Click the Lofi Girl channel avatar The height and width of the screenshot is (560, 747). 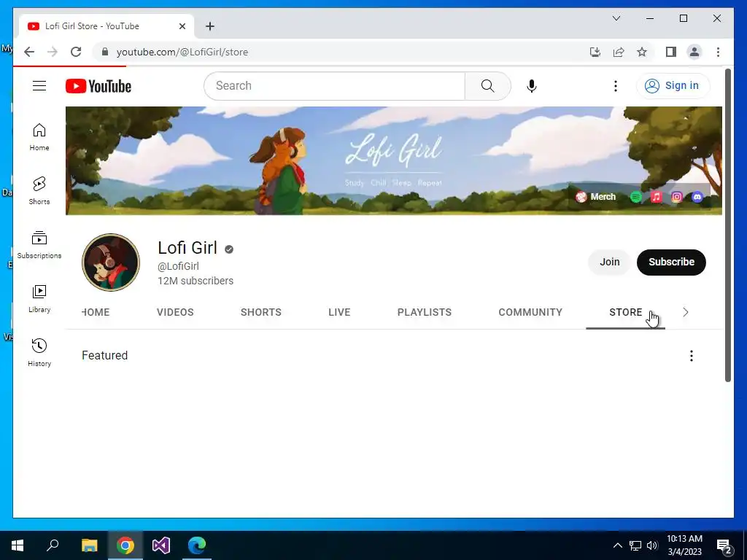[x=111, y=262]
